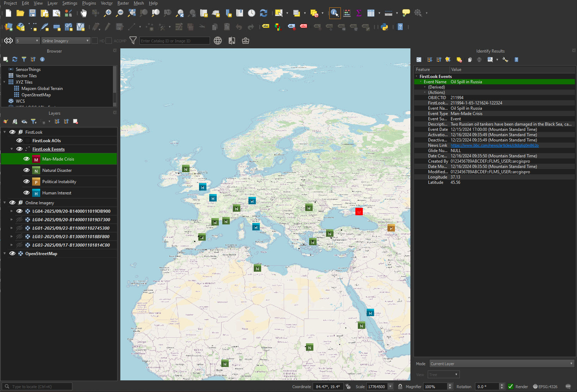The height and width of the screenshot is (392, 577).
Task: Open the Identify Mode Current Layer dropdown
Action: tap(501, 364)
